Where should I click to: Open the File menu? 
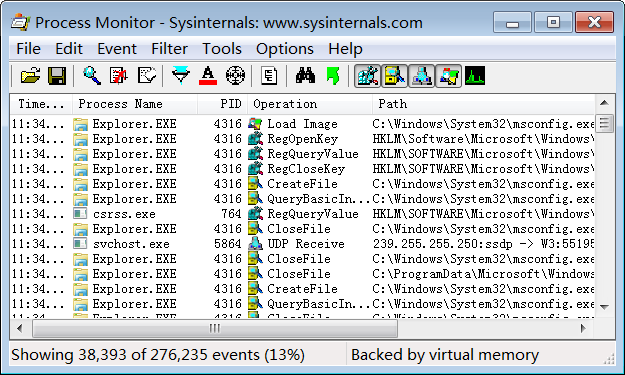pos(28,49)
